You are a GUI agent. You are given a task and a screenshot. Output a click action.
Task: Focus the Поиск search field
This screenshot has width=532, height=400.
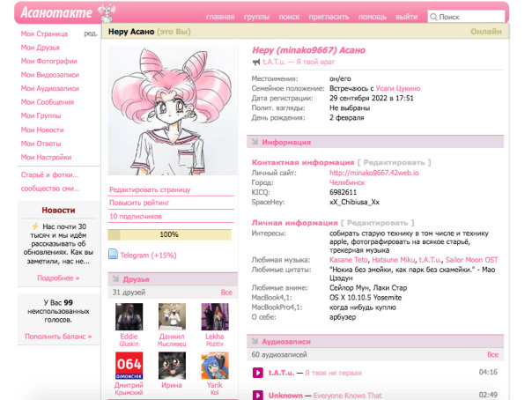[x=466, y=17]
